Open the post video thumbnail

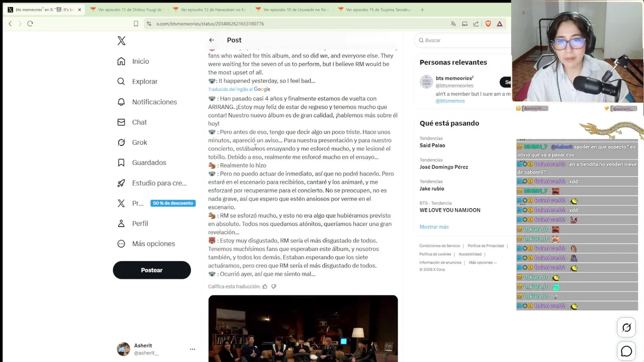coord(303,328)
